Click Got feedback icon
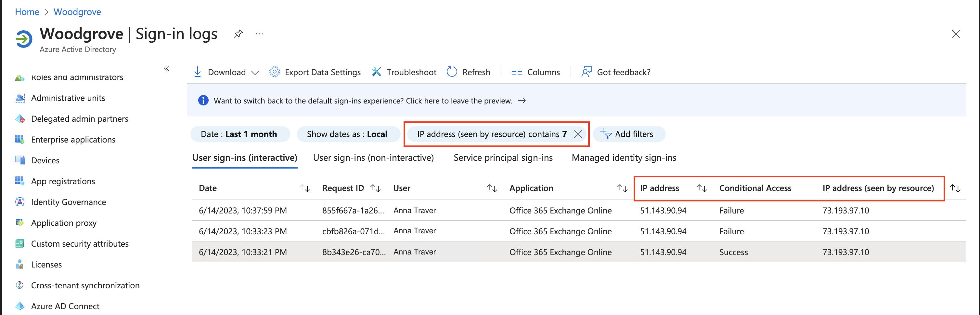The image size is (980, 315). click(587, 72)
